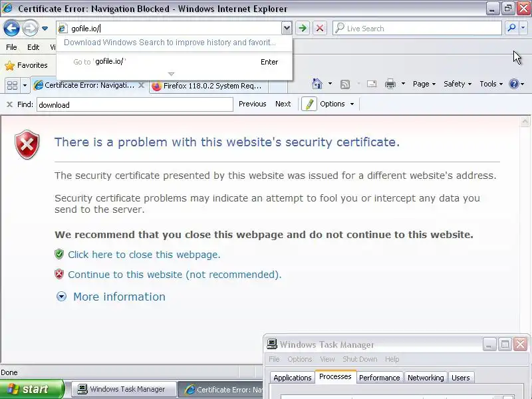
Task: Switch to Firefox 118.0.2 System Req tab
Action: pyautogui.click(x=208, y=86)
